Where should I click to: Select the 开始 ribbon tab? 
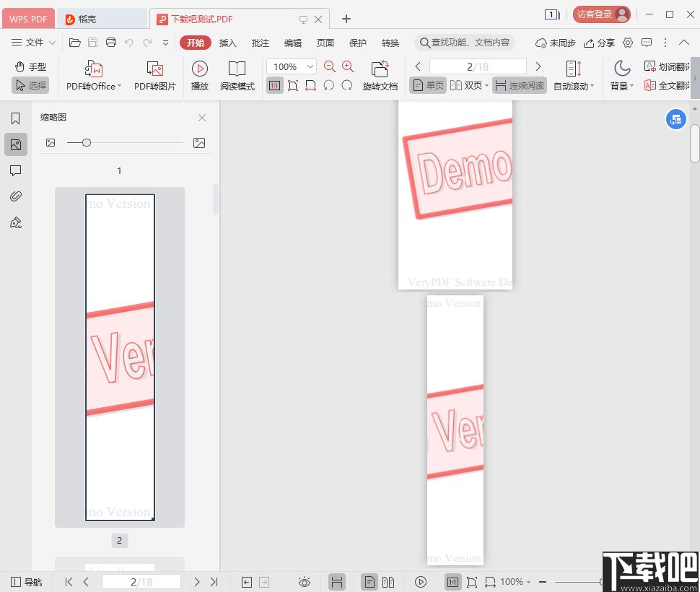196,43
